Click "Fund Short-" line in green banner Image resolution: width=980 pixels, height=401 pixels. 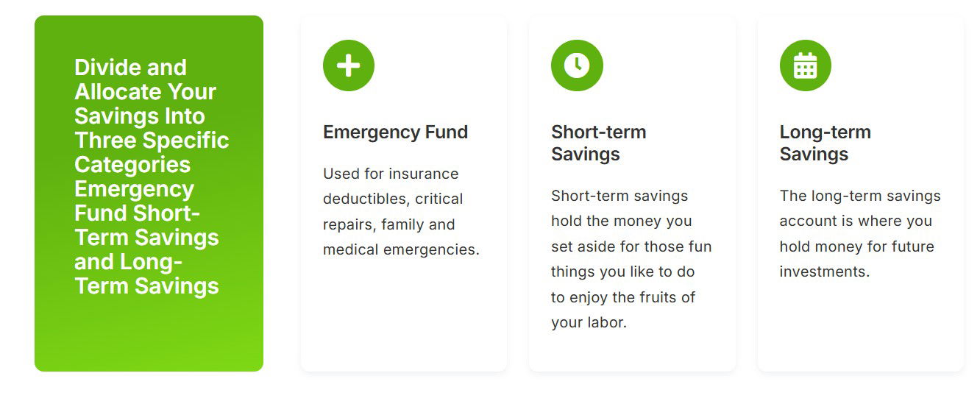point(138,213)
